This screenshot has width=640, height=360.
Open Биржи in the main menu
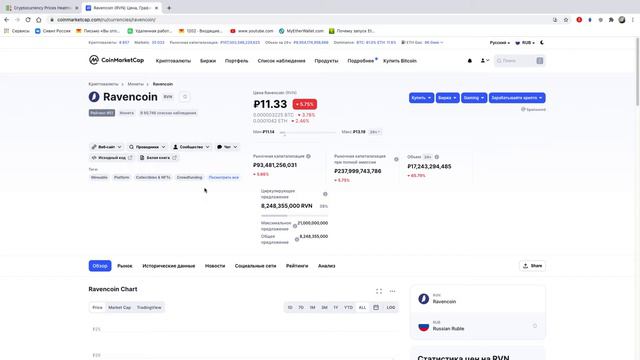[x=208, y=61]
